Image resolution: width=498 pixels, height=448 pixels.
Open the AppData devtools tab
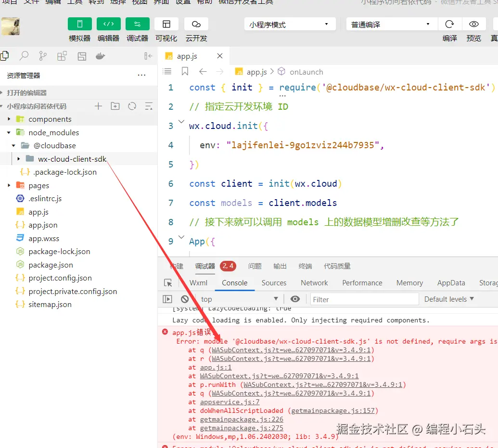(451, 283)
